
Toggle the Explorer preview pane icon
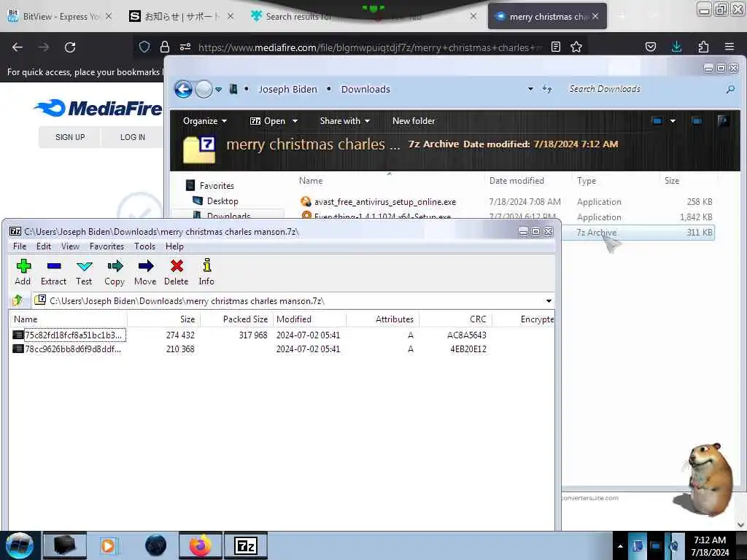(697, 121)
